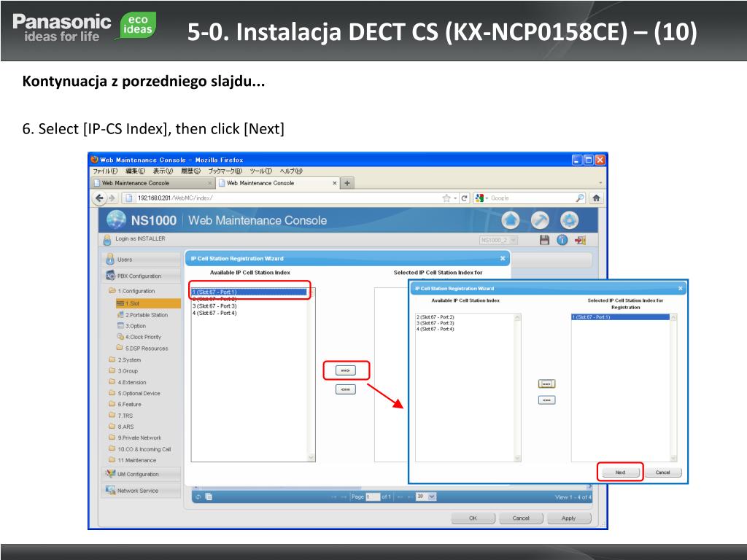Click the copy pages icon in pager bar

point(209,497)
